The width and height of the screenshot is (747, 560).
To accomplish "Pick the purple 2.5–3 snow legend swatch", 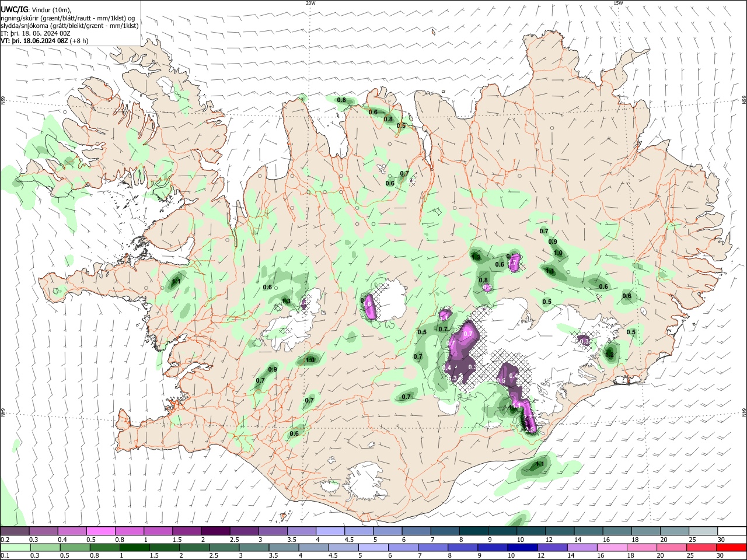I will (244, 531).
